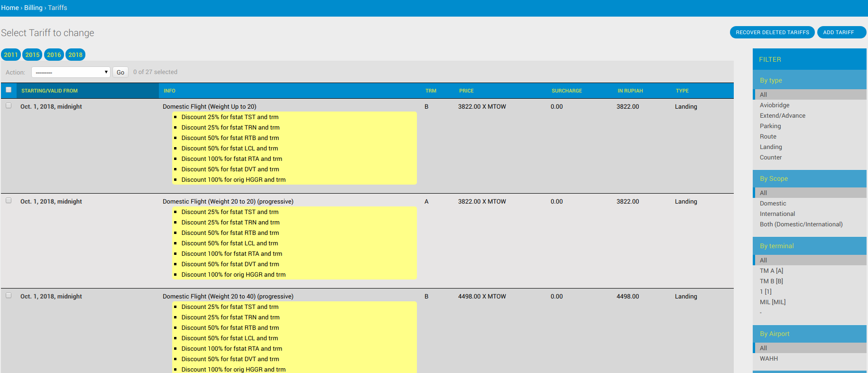Viewport: 868px width, 373px height.
Task: Select the 2018 year filter
Action: [x=75, y=55]
